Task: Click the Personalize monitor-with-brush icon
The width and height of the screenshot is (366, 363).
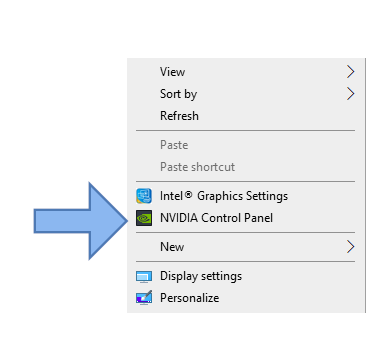Action: [144, 298]
